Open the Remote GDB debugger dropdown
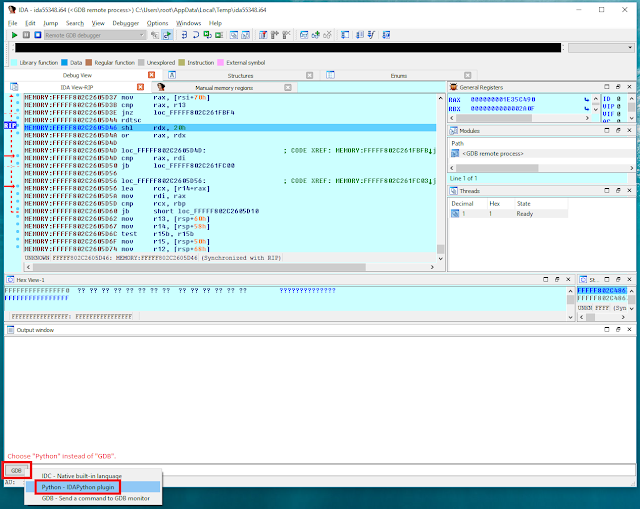Image resolution: width=640 pixels, height=509 pixels. 95,35
